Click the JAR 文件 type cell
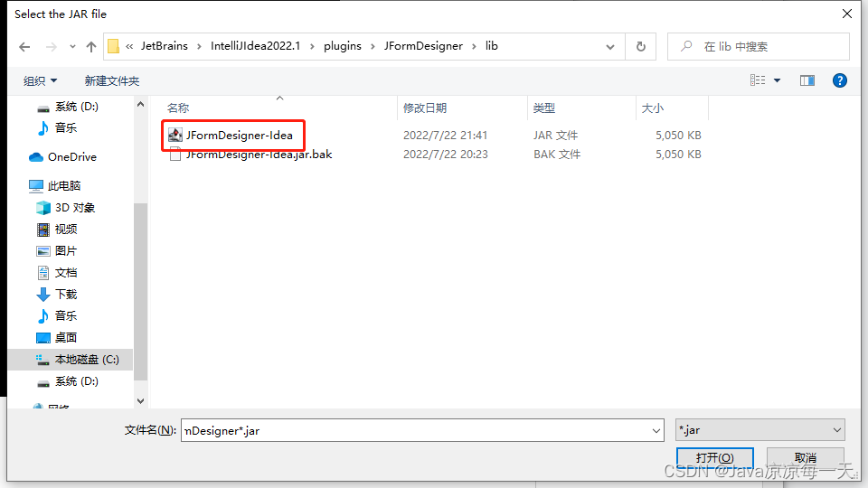This screenshot has height=488, width=868. [555, 135]
